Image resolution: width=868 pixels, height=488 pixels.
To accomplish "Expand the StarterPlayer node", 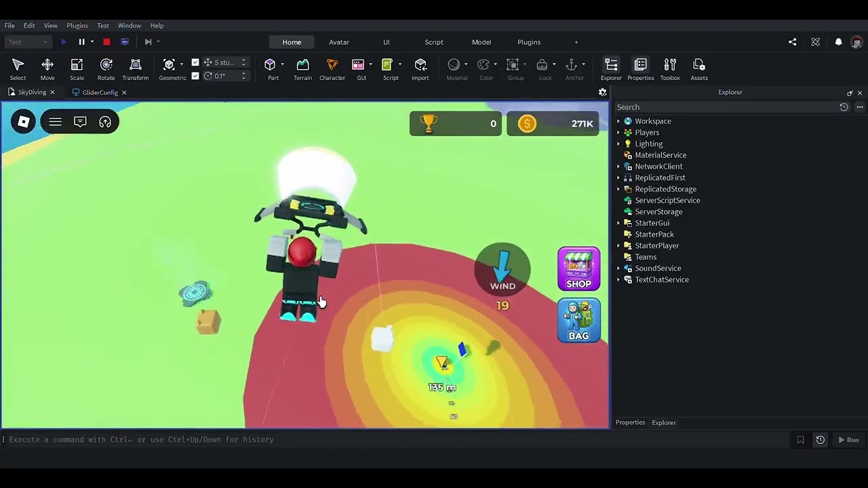I will (x=618, y=246).
